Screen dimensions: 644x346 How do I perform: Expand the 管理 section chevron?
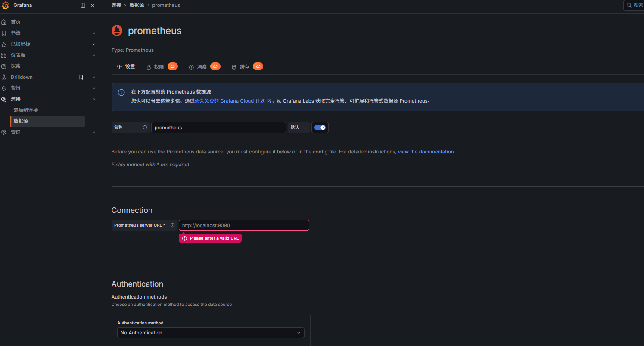pos(93,132)
